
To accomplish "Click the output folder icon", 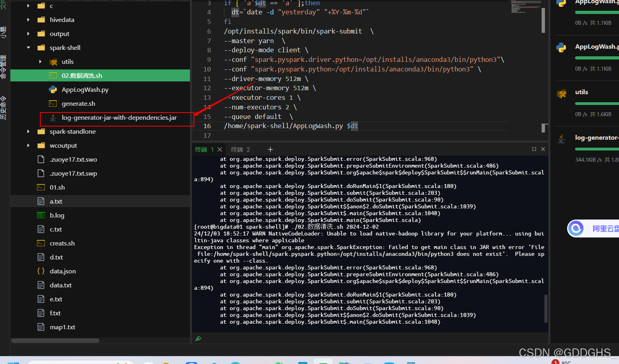I will (x=41, y=34).
